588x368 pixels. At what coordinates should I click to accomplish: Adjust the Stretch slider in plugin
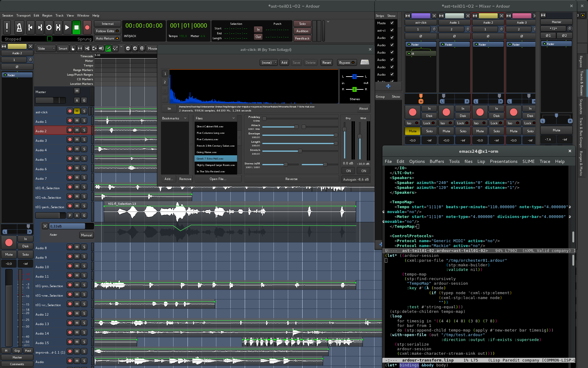300,151
